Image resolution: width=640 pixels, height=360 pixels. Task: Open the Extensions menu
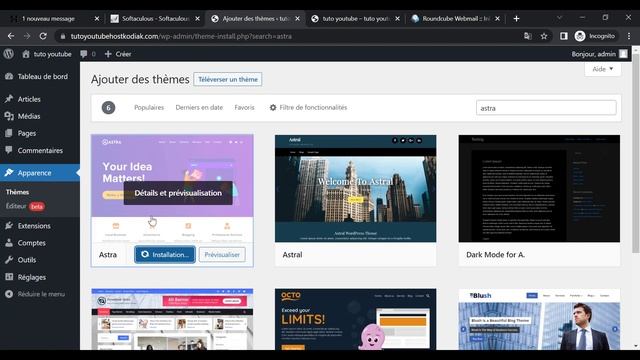[40, 226]
